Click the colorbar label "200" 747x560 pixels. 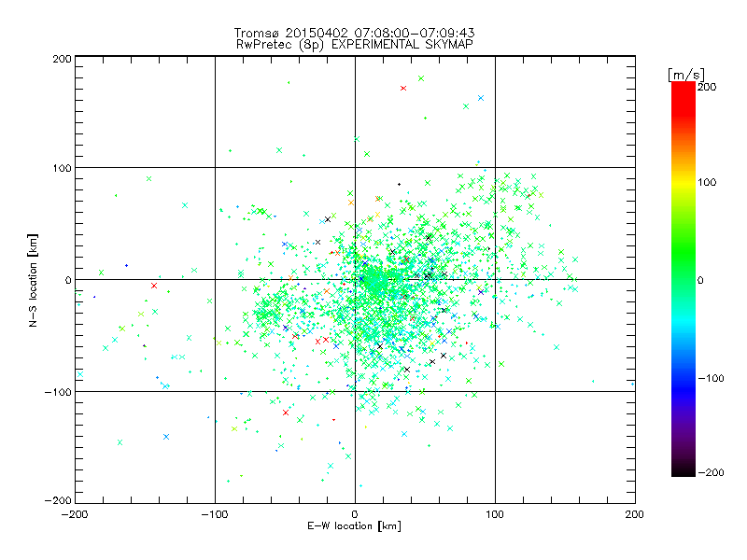707,86
